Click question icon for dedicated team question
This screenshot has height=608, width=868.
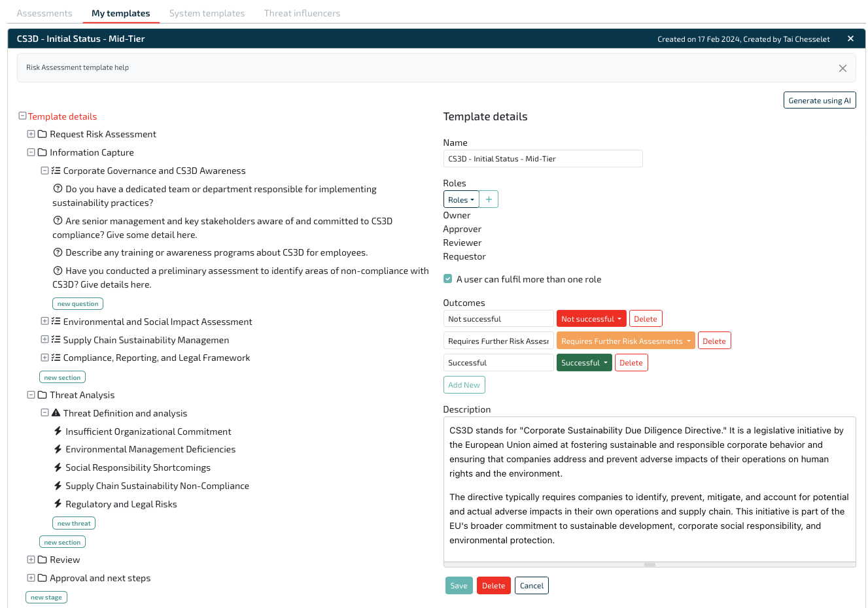coord(58,188)
